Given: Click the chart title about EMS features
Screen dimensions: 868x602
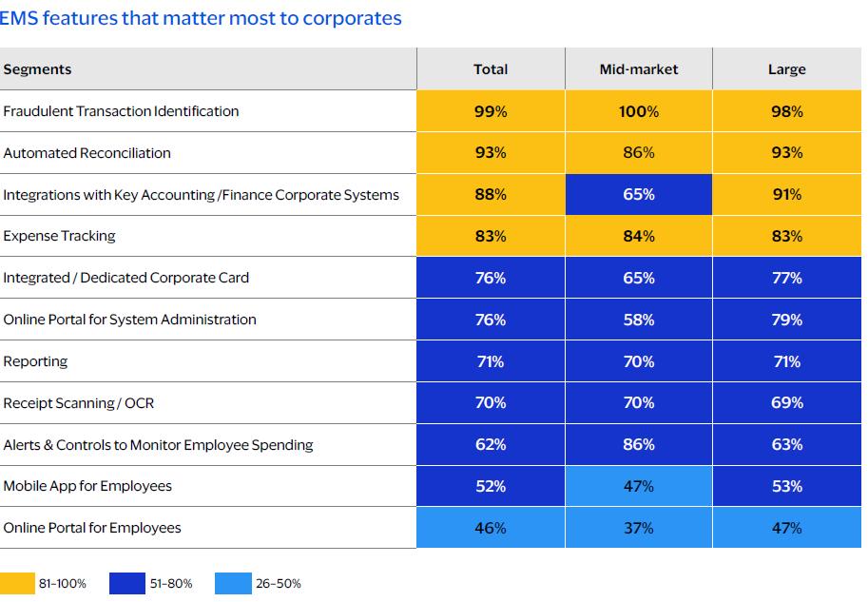Looking at the screenshot, I should [201, 18].
